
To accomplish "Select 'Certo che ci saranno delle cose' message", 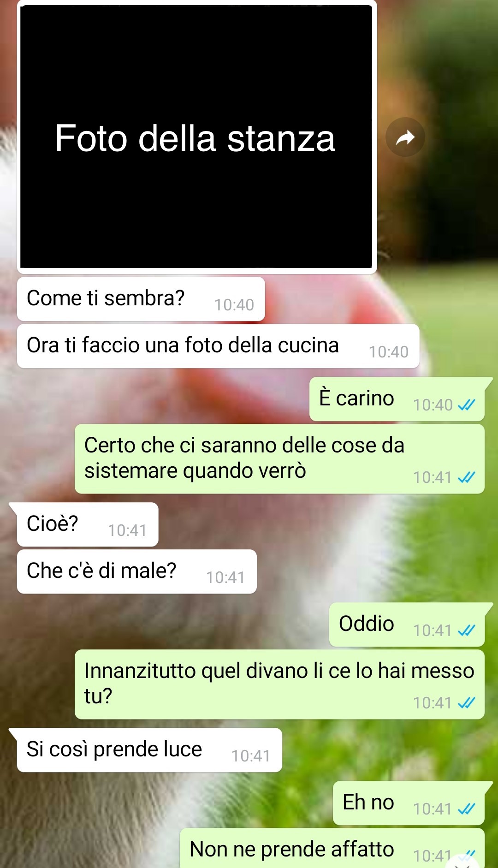I will 279,459.
